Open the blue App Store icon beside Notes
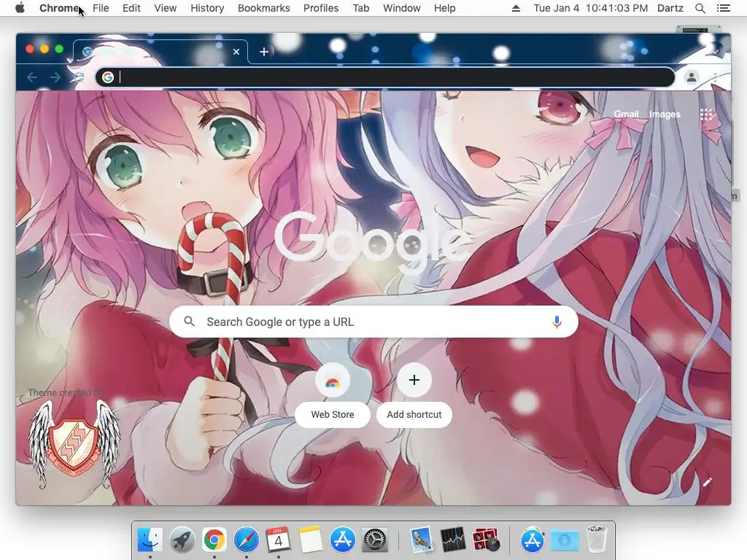This screenshot has width=747, height=560. 343,540
